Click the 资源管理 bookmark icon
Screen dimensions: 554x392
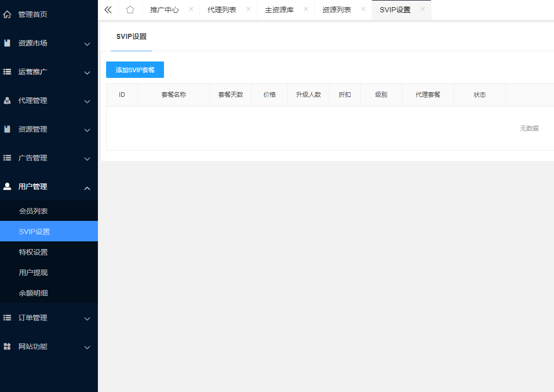point(7,129)
